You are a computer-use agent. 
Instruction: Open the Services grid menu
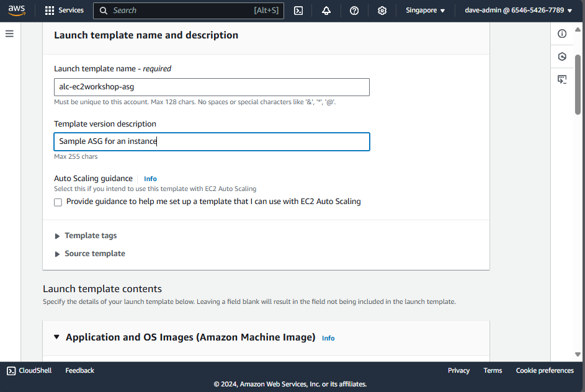point(64,11)
